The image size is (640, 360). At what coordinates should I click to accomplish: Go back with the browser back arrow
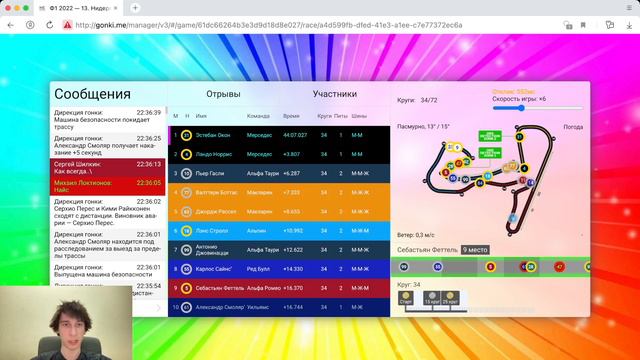point(11,25)
